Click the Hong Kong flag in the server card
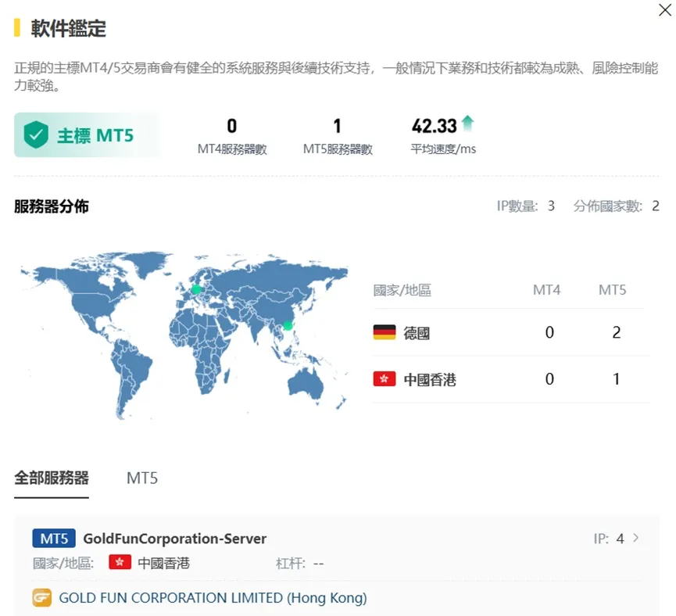Image resolution: width=676 pixels, height=616 pixels. (120, 562)
